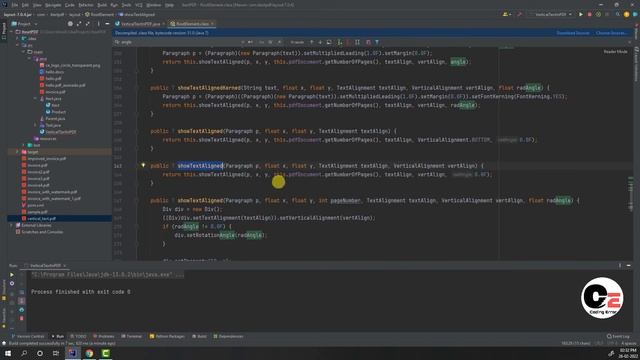Select the RootElement.class editor tab
Viewport: 640px width, 360px height.
[192, 24]
